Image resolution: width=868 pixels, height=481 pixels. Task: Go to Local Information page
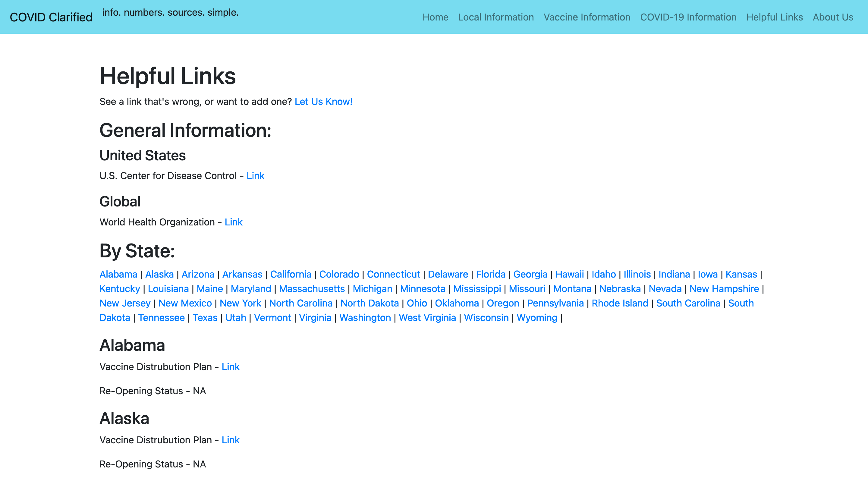496,17
